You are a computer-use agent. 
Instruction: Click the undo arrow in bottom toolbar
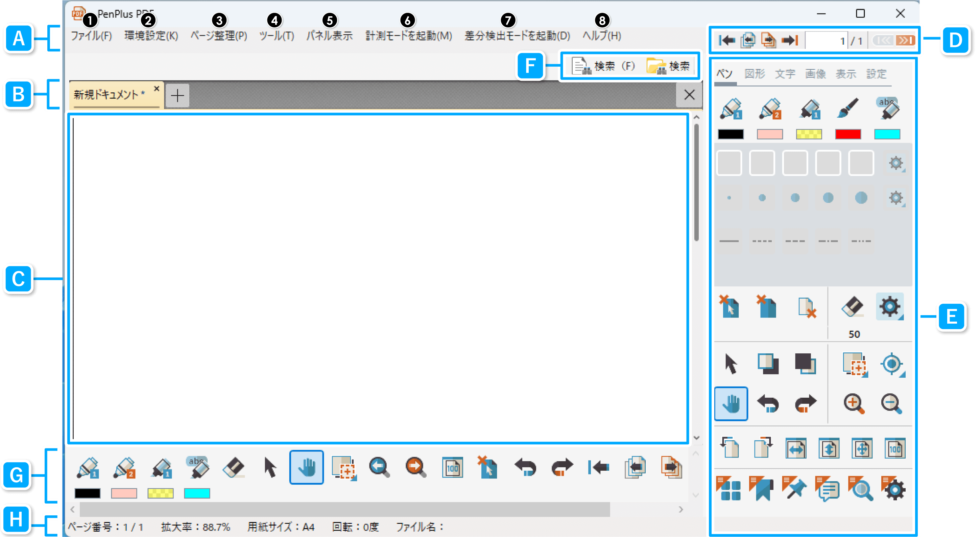coord(525,467)
